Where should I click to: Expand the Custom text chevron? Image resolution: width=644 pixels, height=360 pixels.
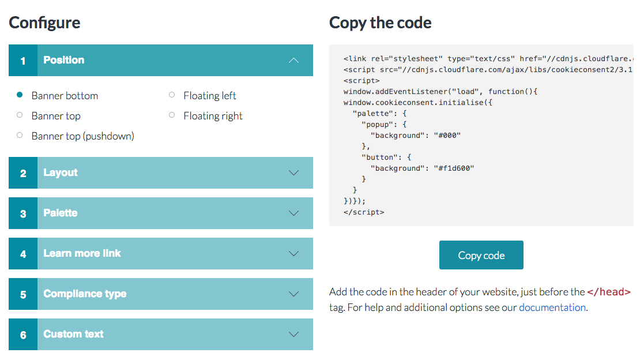pyautogui.click(x=293, y=334)
